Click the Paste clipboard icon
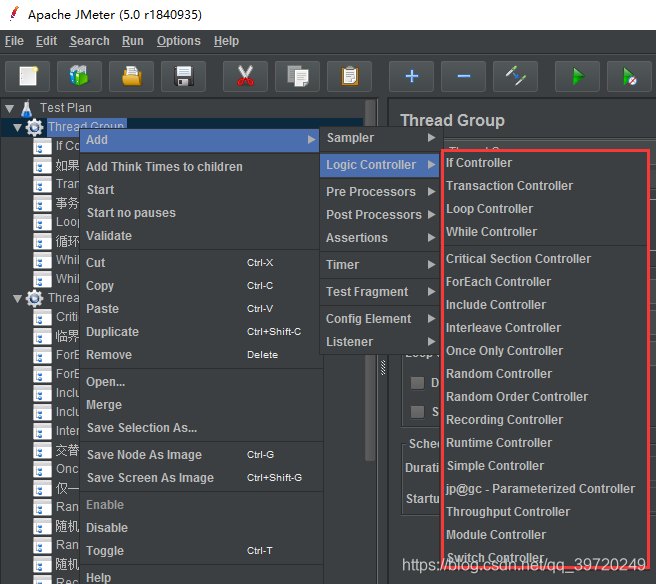Viewport: 656px width, 584px height. point(349,76)
